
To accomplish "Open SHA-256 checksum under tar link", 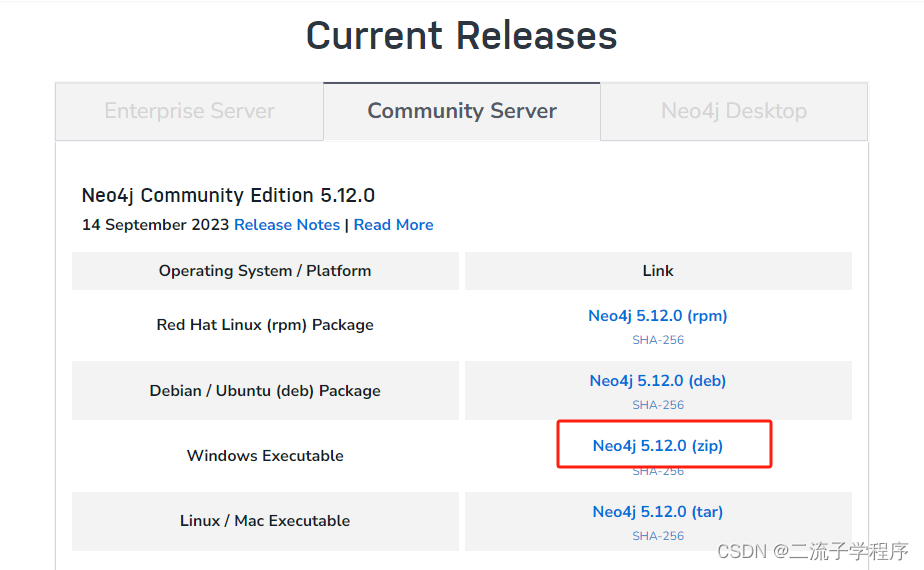I will (658, 536).
